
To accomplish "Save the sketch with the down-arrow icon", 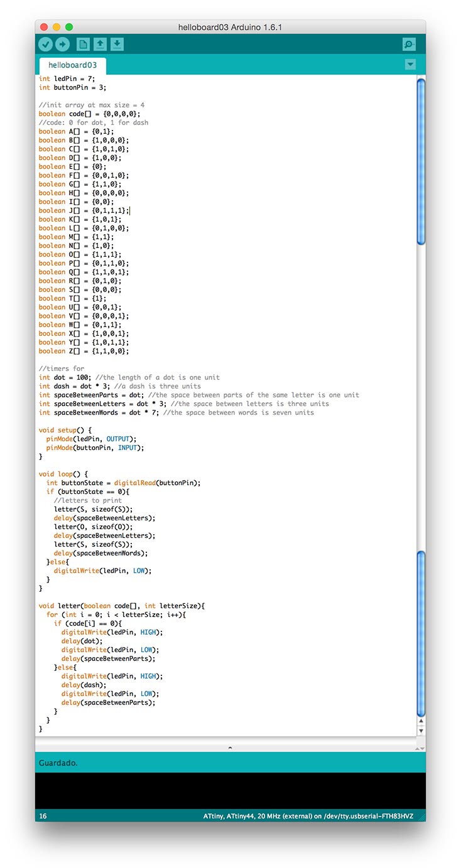I will 117,44.
